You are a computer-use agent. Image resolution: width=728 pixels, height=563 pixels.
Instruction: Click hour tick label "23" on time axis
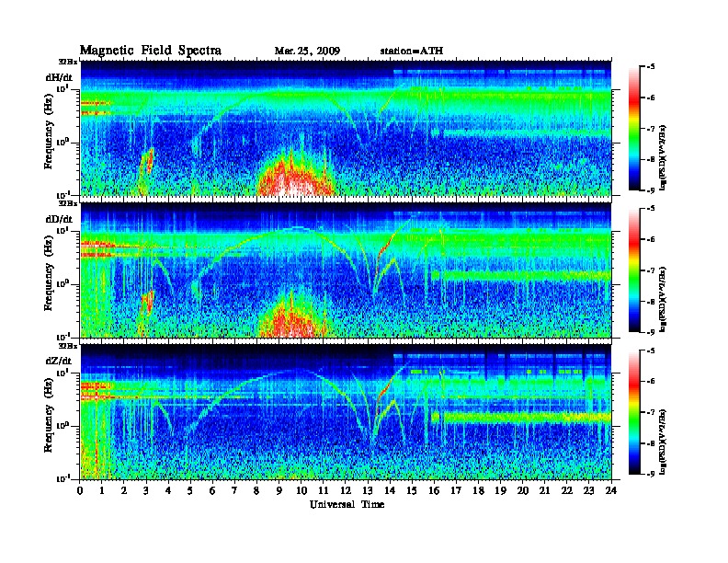[589, 491]
